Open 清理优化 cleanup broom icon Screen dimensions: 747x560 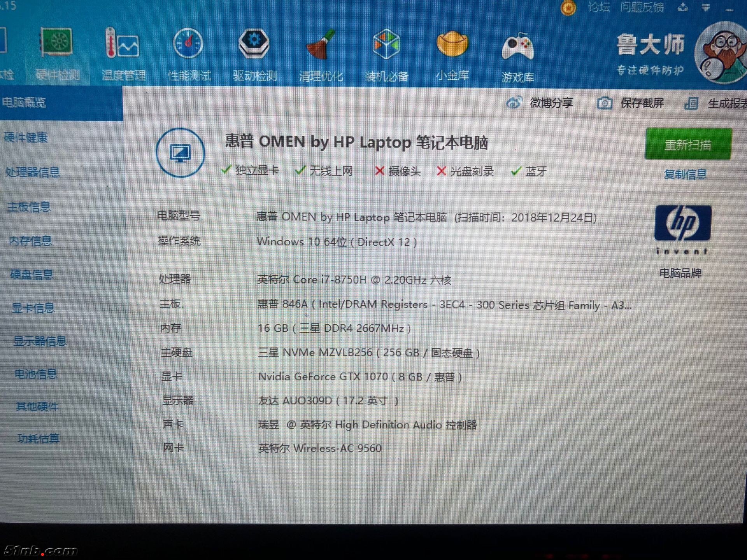coord(320,45)
